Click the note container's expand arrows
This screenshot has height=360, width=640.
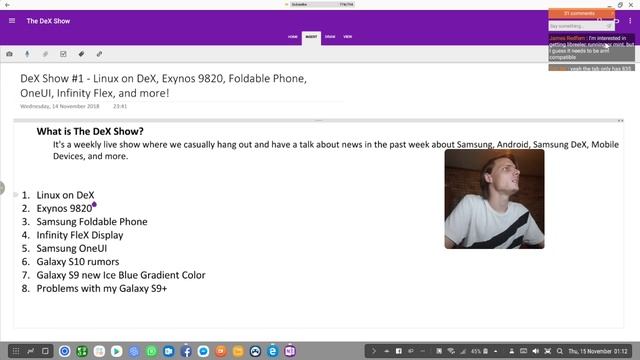(x=620, y=120)
